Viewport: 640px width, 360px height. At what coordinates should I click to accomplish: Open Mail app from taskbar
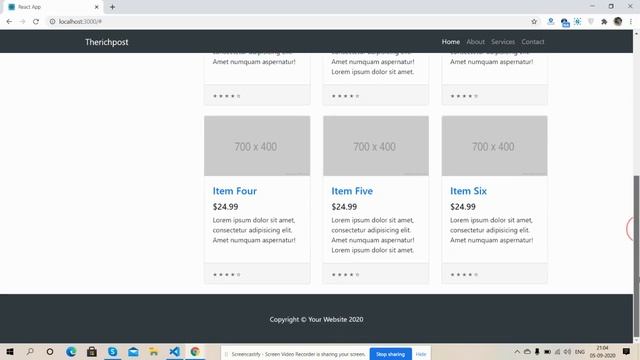coord(133,351)
